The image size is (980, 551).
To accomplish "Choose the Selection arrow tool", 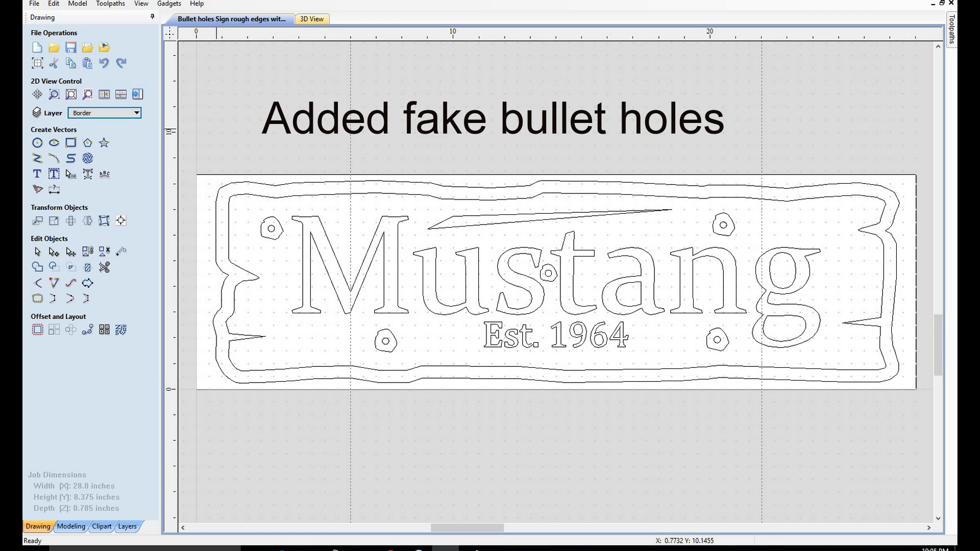I will [37, 252].
